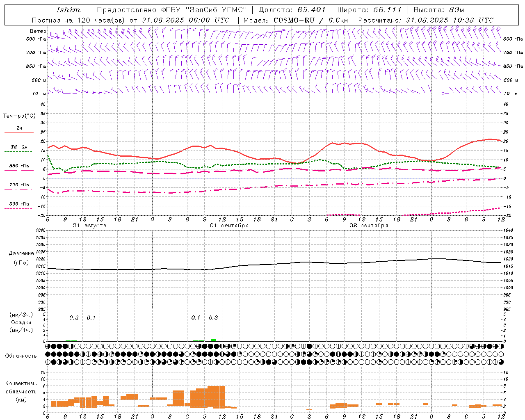Click the forecast start time 31.08.2025 06:00 UTC

(185, 20)
